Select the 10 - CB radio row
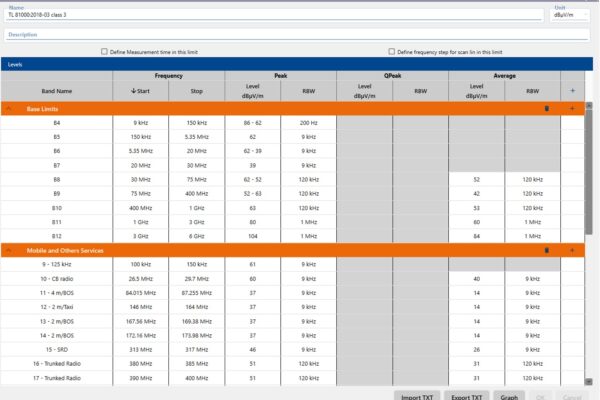Image resolution: width=600 pixels, height=400 pixels. (x=56, y=278)
